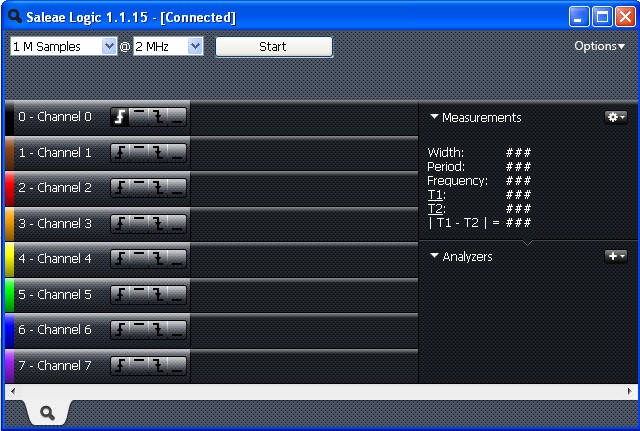Image resolution: width=640 pixels, height=431 pixels.
Task: Select the 4 - Channel 4 label
Action: click(x=55, y=259)
